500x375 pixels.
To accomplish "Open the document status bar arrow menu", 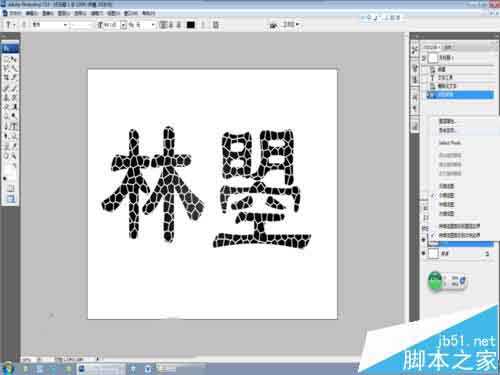I will [98, 359].
